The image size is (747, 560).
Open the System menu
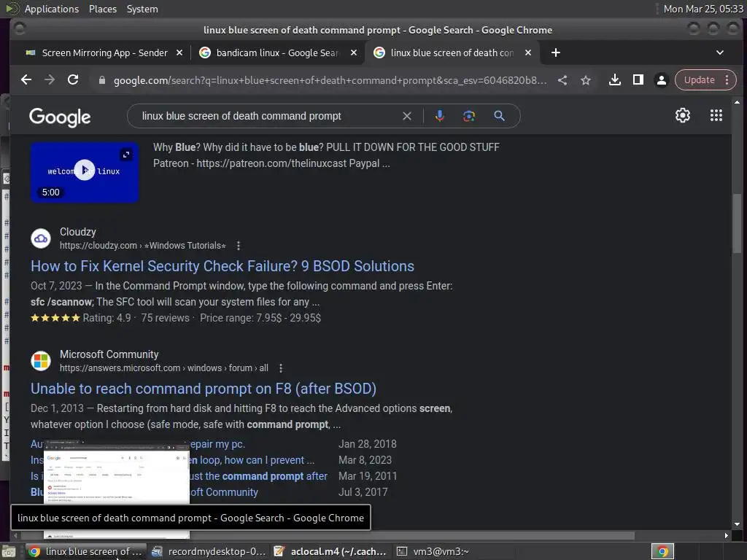142,9
